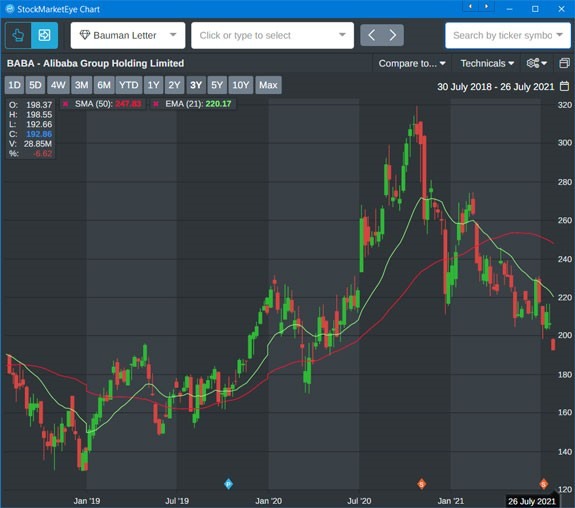Switch to 5Y time range

pos(217,85)
